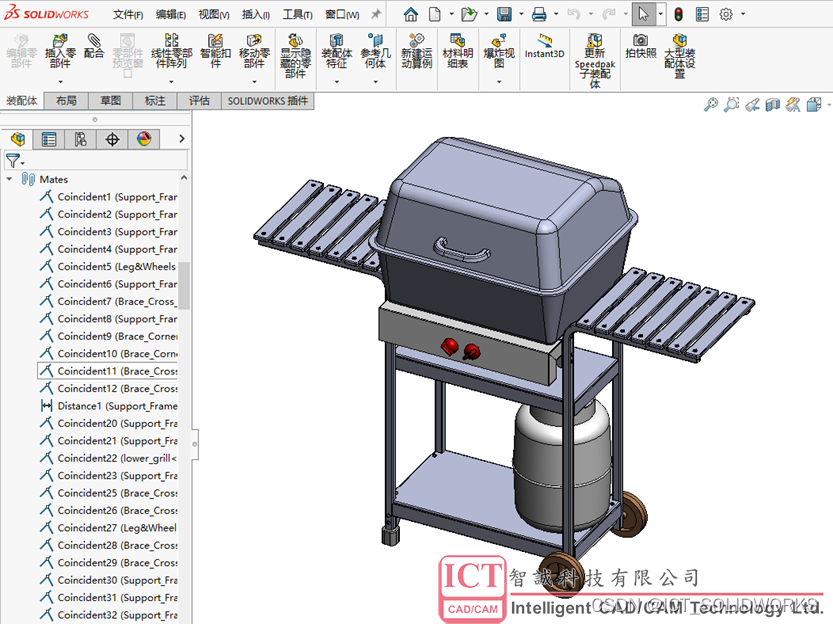Click the Rebuild traffic light icon
Viewport: 833px width, 624px height.
click(x=678, y=14)
